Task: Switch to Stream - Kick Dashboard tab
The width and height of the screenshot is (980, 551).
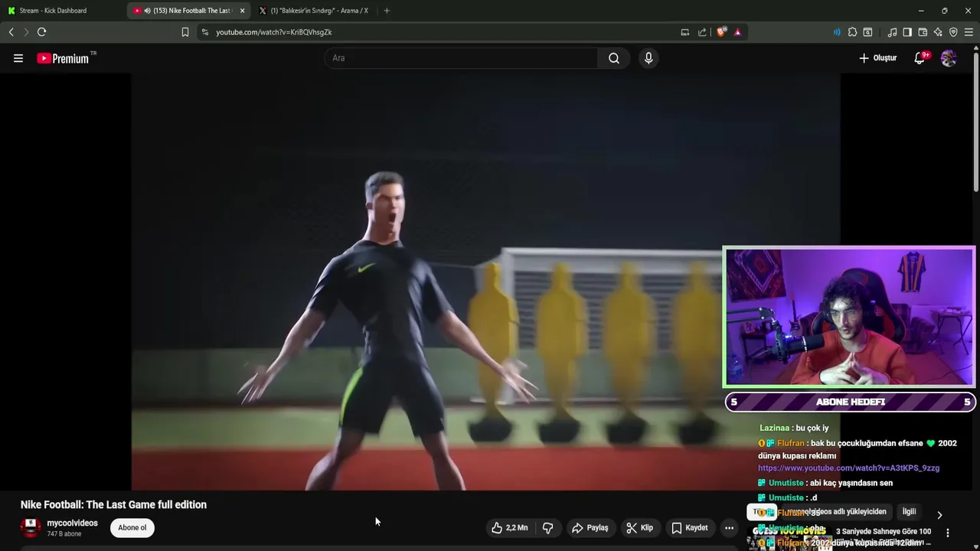Action: click(x=61, y=11)
